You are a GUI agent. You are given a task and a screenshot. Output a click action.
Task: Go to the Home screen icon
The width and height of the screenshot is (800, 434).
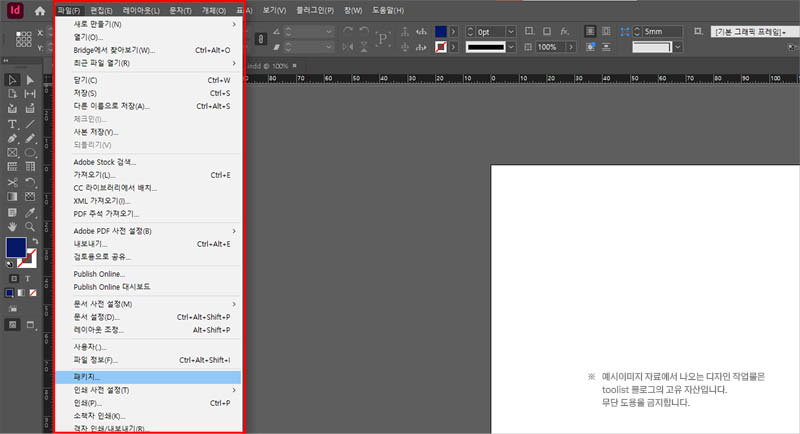(x=40, y=11)
